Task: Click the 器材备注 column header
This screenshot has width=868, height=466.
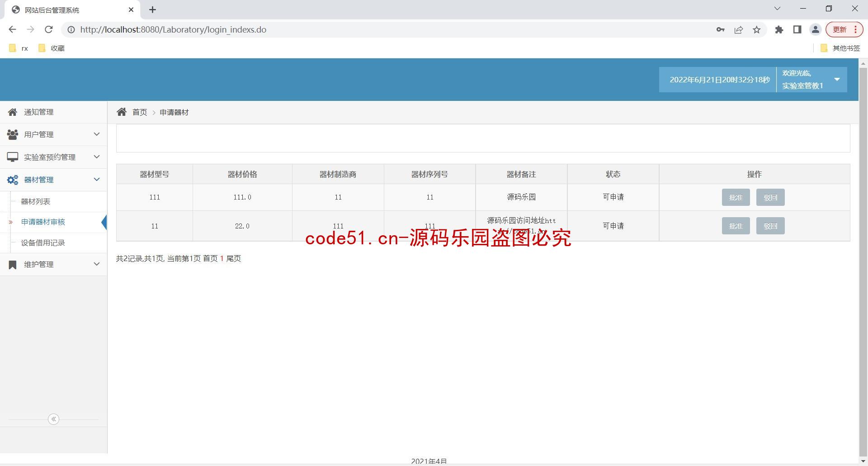Action: click(x=521, y=174)
